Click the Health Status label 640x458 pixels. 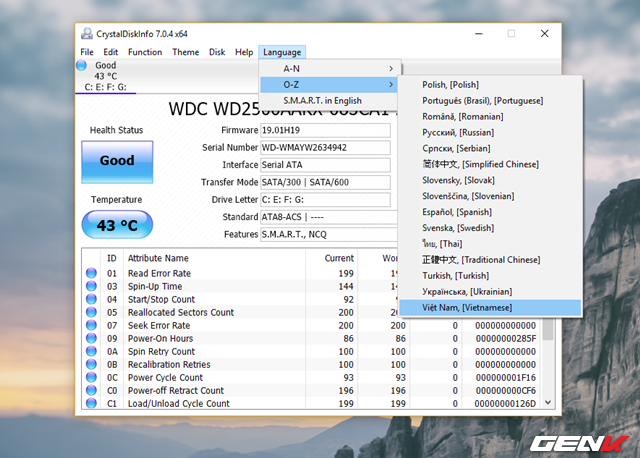coord(116,130)
